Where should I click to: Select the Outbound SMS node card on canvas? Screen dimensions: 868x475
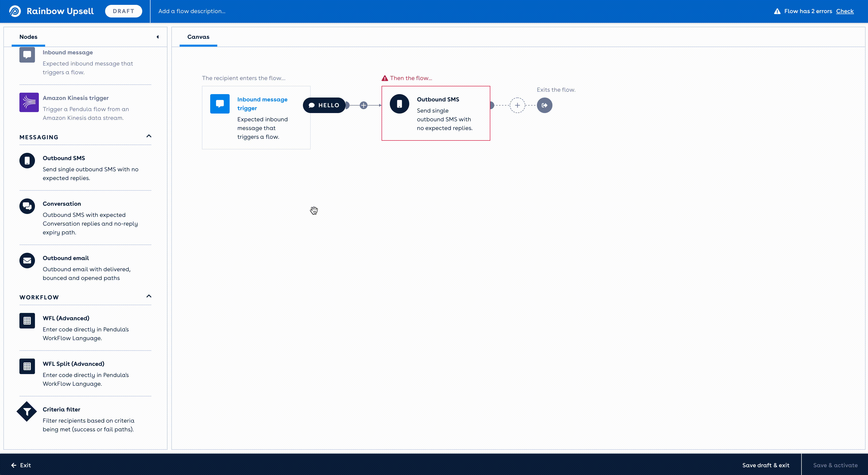pos(436,114)
